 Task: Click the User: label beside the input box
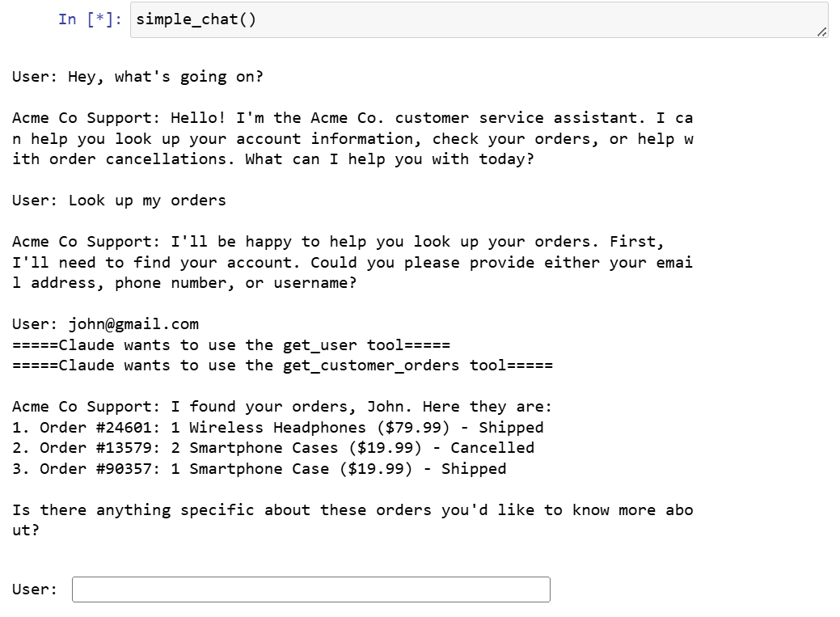click(34, 590)
